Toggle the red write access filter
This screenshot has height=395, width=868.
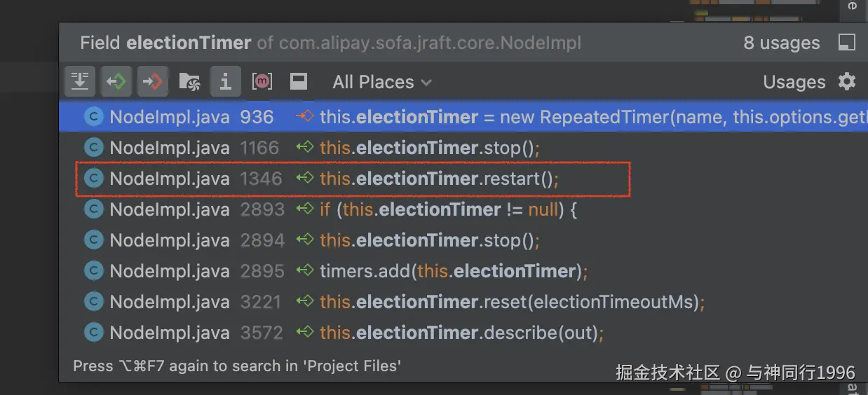(x=152, y=82)
